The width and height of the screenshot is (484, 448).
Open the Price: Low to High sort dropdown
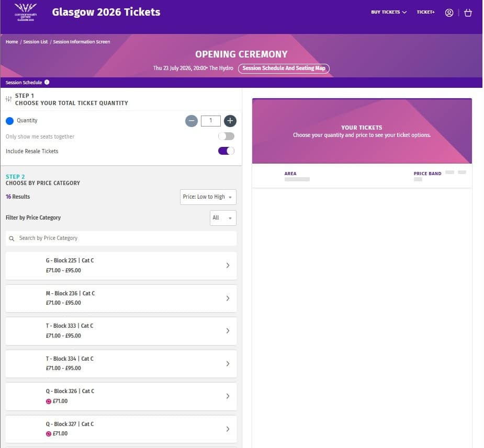coord(208,197)
